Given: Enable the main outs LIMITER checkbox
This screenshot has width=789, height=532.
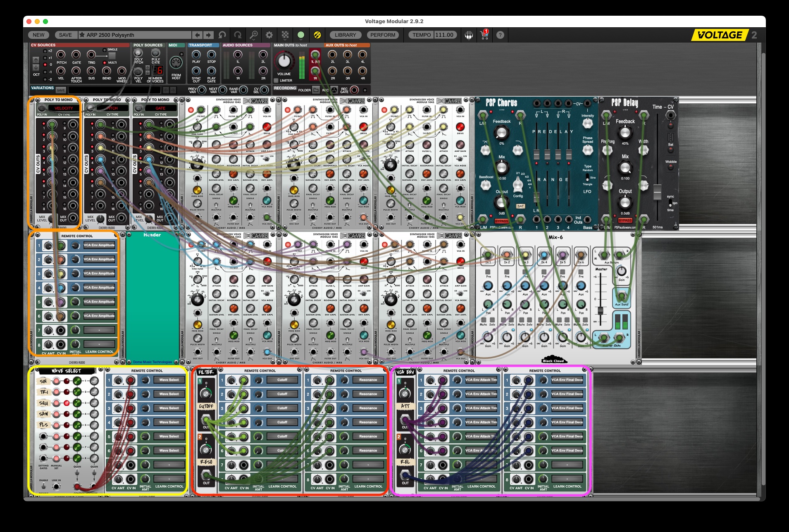Looking at the screenshot, I should tap(276, 81).
